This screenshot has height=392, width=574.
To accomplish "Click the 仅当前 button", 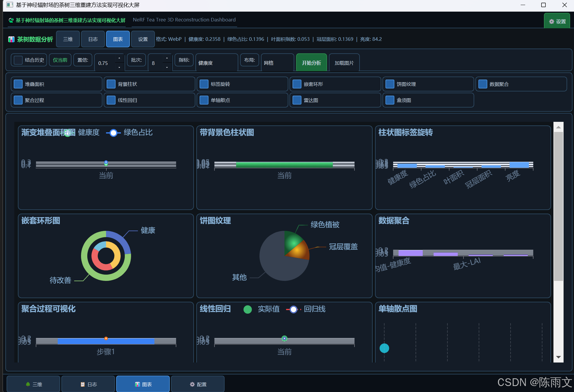I will (x=60, y=60).
